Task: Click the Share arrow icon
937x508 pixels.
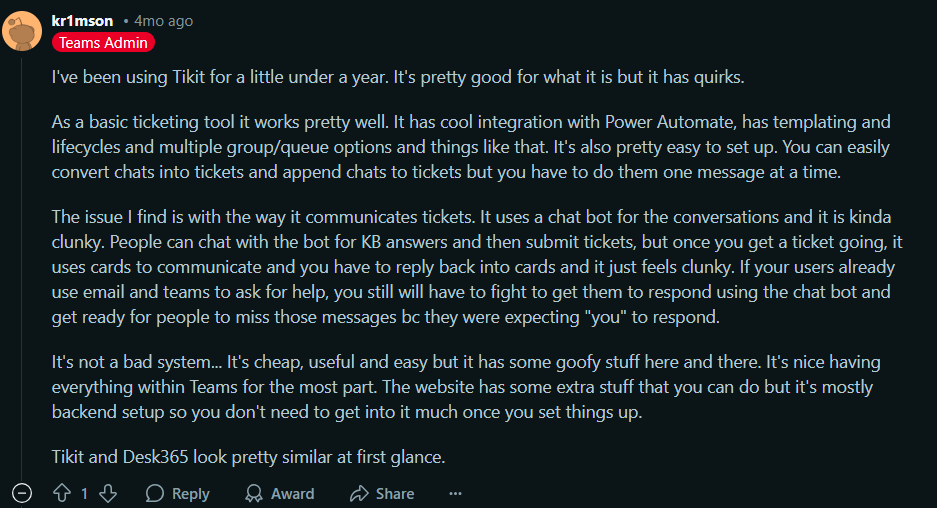Action: (359, 493)
